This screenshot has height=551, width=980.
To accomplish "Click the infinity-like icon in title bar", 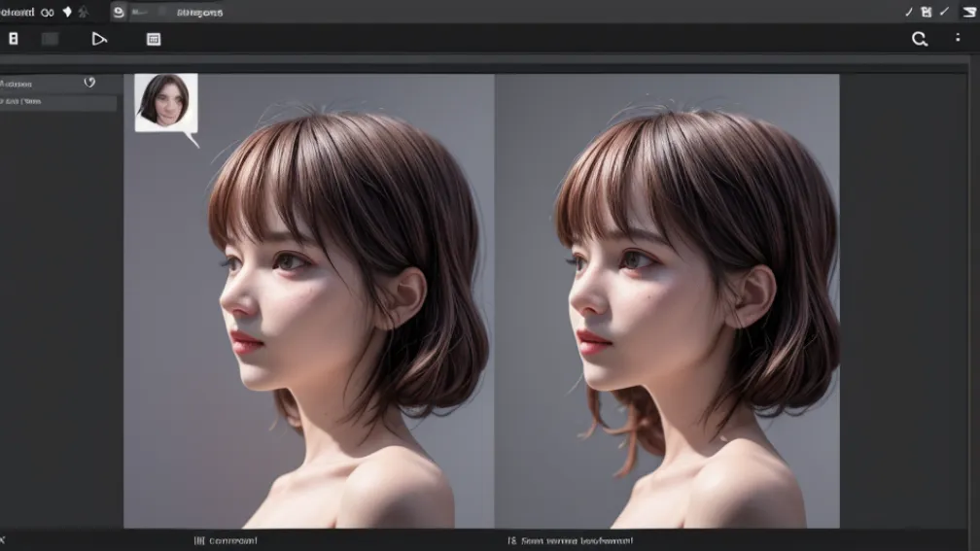I will [x=48, y=13].
